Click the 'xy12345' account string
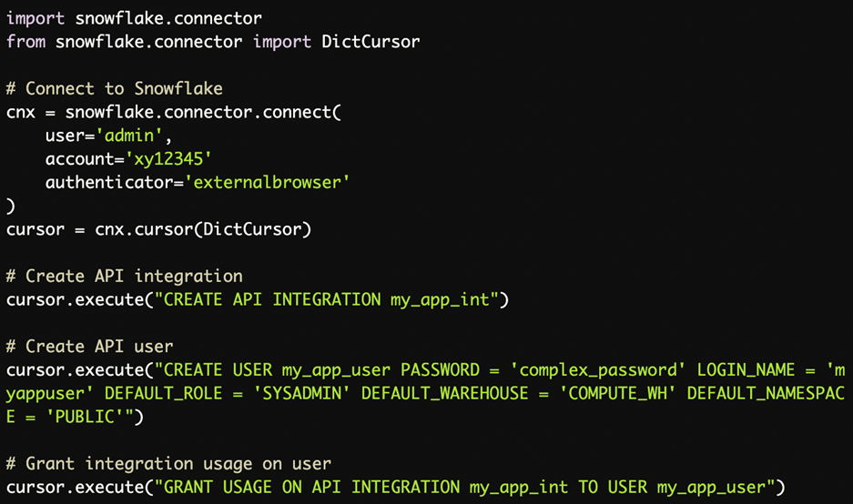This screenshot has height=504, width=853. (x=168, y=159)
